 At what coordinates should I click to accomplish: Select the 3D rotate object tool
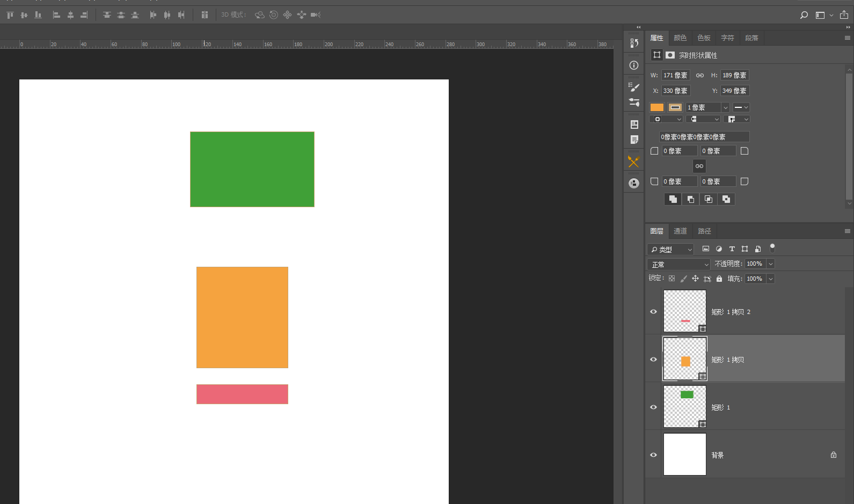click(x=260, y=15)
